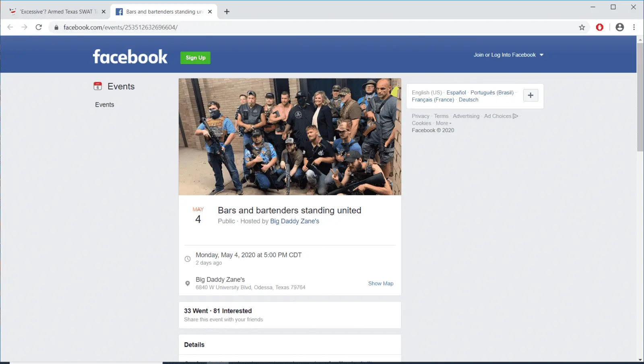Expand the More footer links menu

(x=443, y=123)
